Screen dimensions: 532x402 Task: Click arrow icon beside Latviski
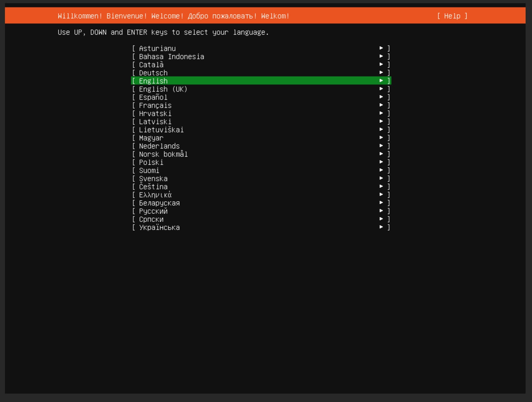[x=381, y=121]
